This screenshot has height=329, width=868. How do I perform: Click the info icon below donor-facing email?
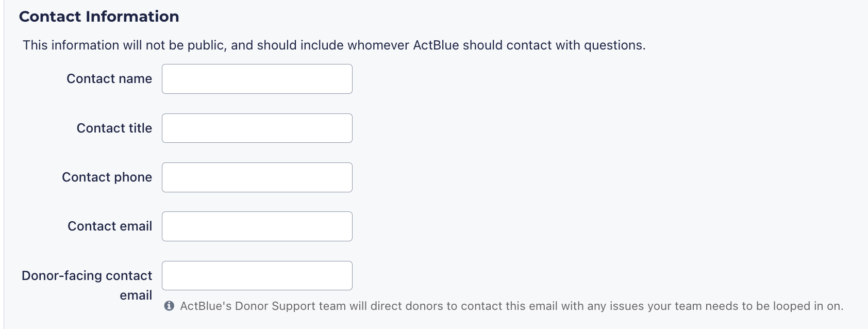169,306
